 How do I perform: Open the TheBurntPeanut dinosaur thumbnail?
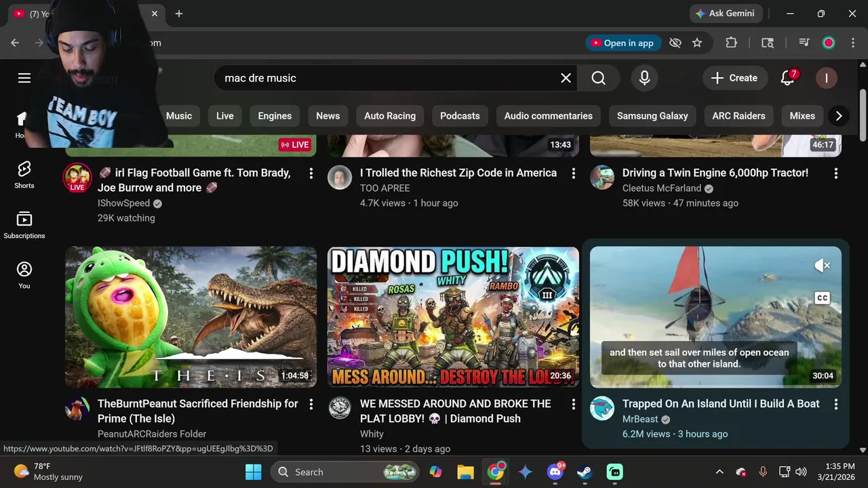pos(191,317)
